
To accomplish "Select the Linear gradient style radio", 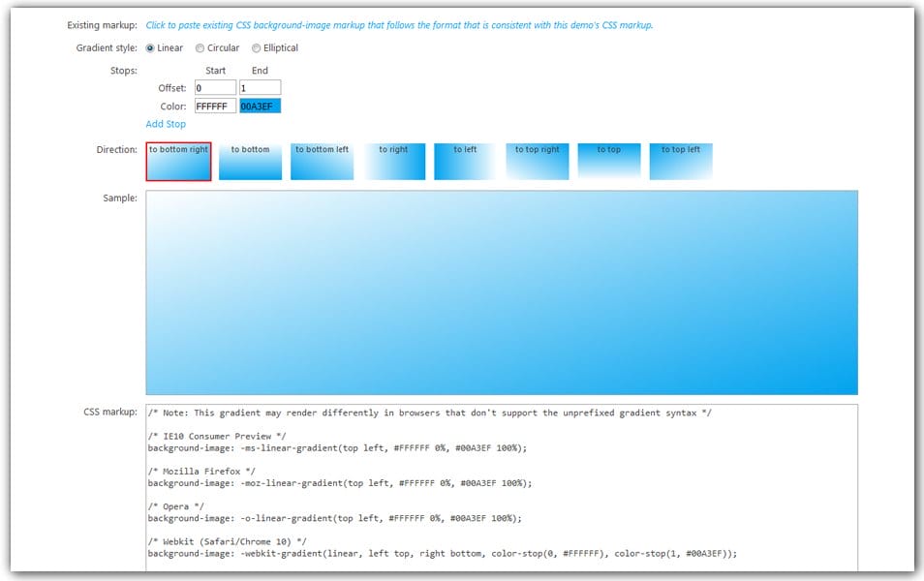I will click(x=150, y=48).
